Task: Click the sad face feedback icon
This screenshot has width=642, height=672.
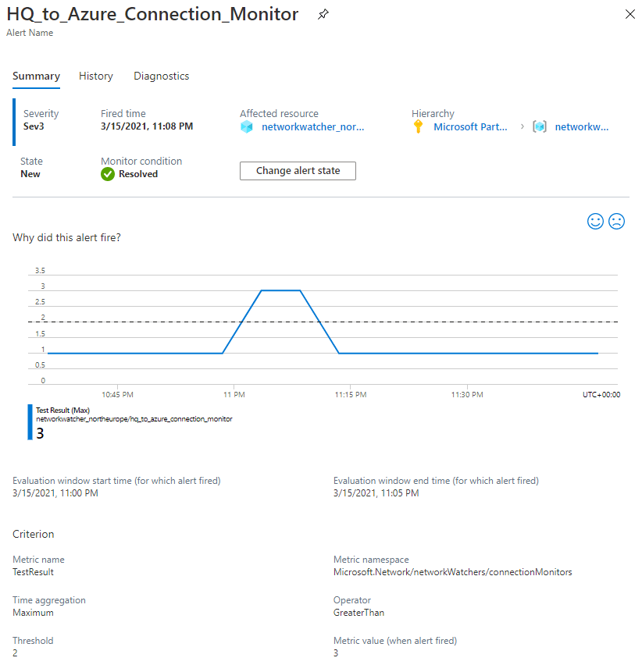Action: pos(616,222)
